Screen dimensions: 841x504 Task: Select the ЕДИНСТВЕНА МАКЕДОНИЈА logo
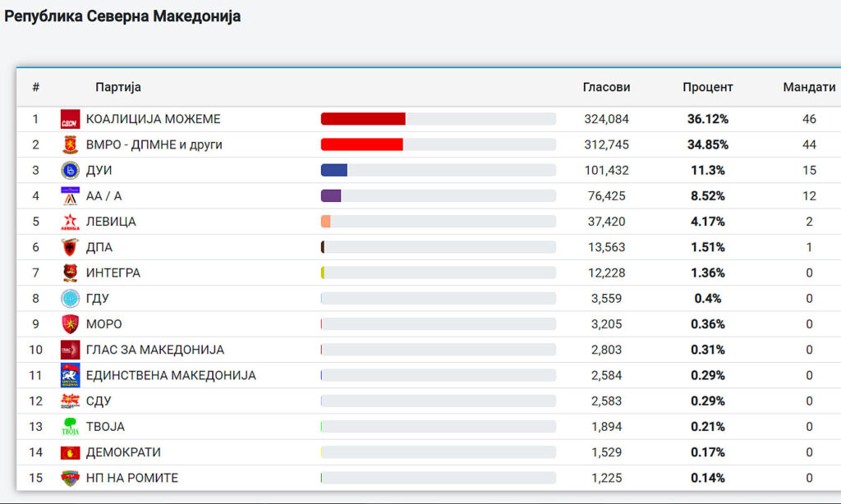click(x=70, y=375)
